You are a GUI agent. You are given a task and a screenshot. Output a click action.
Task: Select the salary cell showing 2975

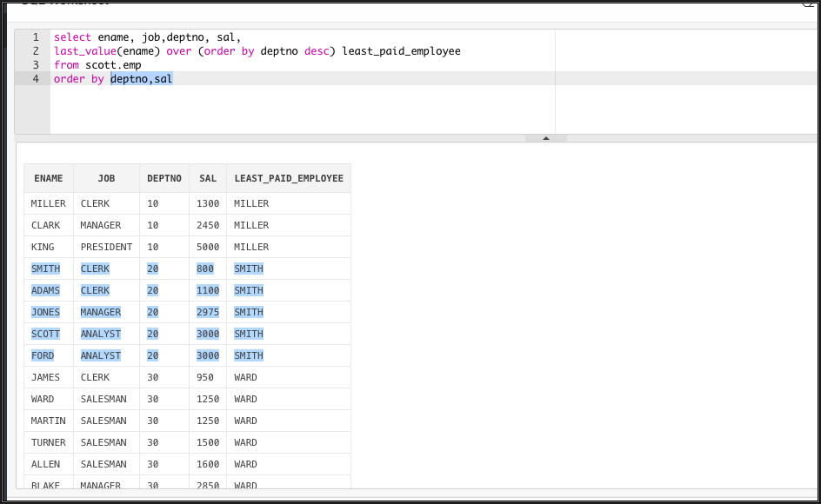point(208,312)
